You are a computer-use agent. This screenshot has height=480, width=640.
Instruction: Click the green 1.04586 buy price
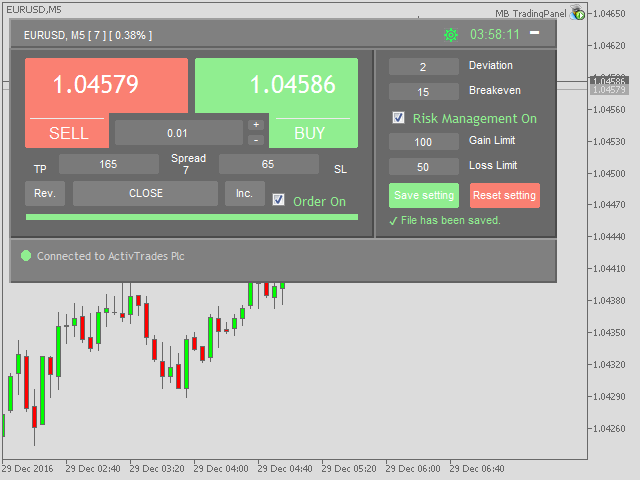292,84
